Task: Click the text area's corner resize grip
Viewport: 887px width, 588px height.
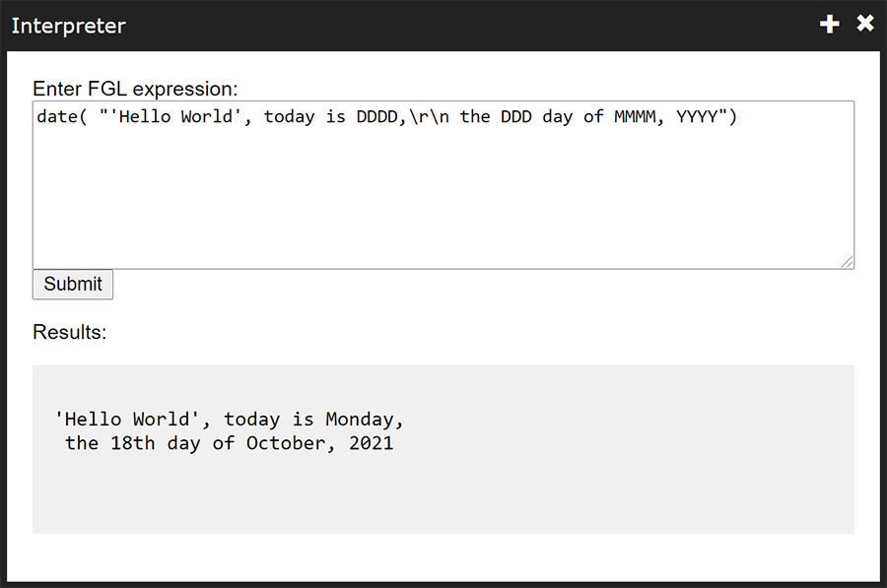Action: (847, 262)
